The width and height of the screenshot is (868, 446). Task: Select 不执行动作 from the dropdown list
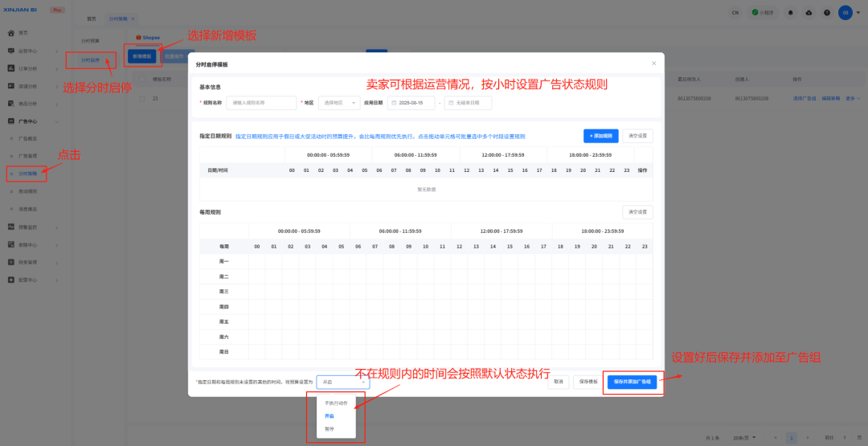(x=336, y=403)
